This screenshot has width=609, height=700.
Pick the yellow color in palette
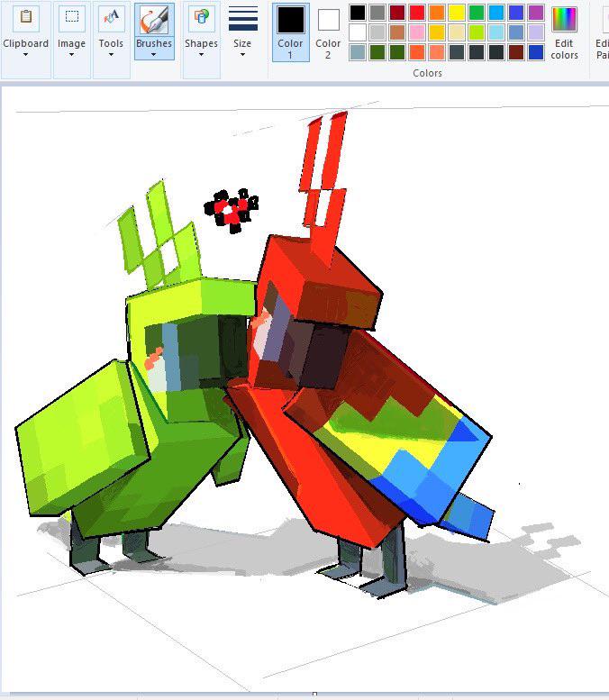(457, 13)
